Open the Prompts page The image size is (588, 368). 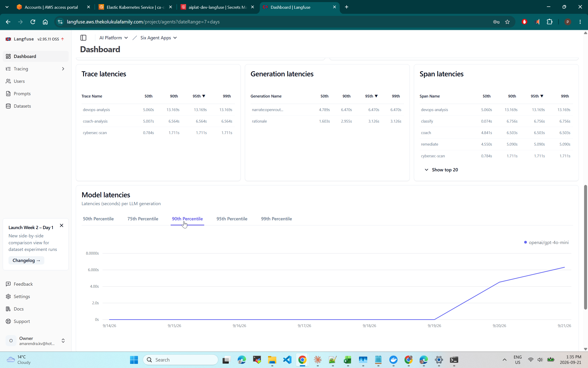(36, 94)
